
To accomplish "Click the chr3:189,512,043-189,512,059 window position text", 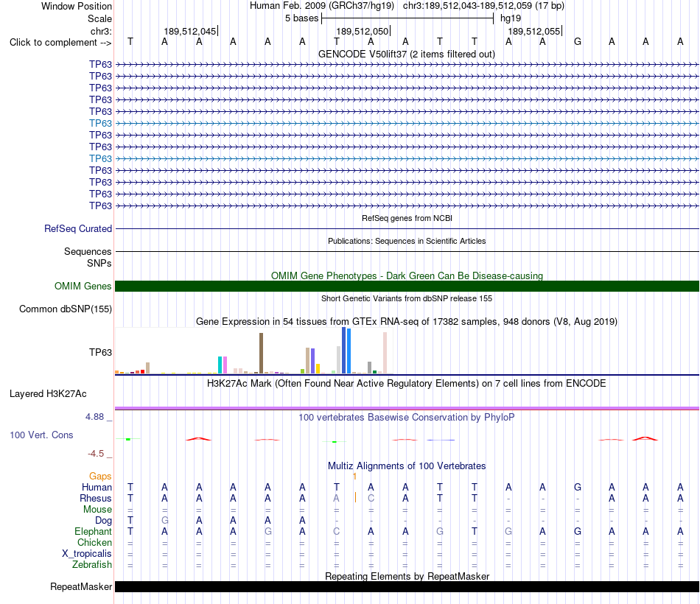I will (483, 6).
